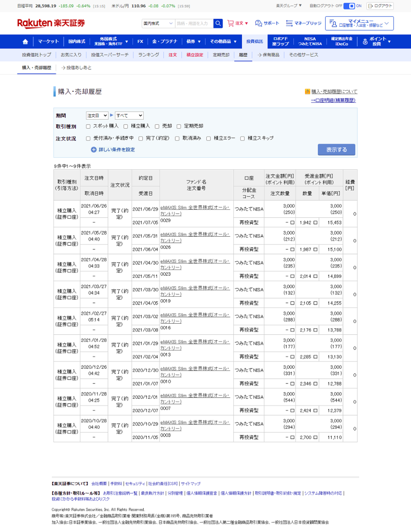This screenshot has width=411, height=532.
Task: Open the eMAXIS Slim fund link for order 0029
Action: [195, 211]
